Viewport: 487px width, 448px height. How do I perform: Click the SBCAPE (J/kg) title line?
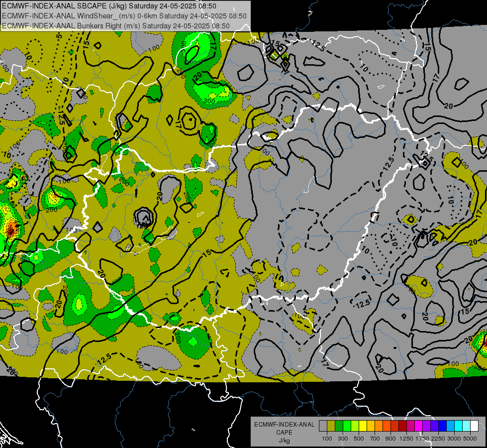[109, 6]
